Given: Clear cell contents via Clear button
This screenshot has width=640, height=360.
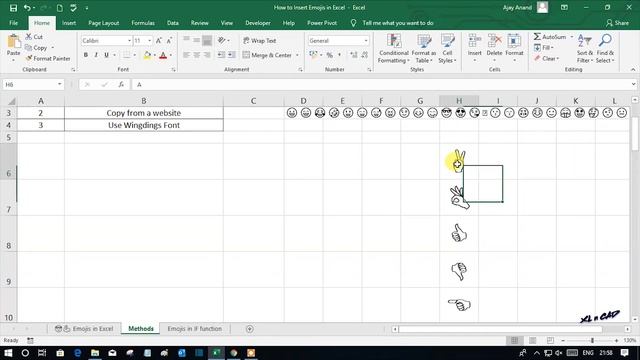Looking at the screenshot, I should coord(546,58).
